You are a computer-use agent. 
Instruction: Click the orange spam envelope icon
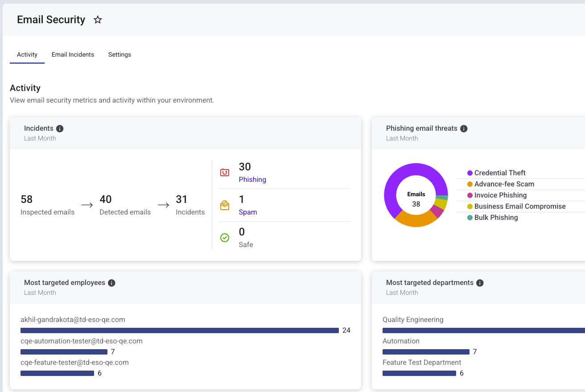pos(225,205)
